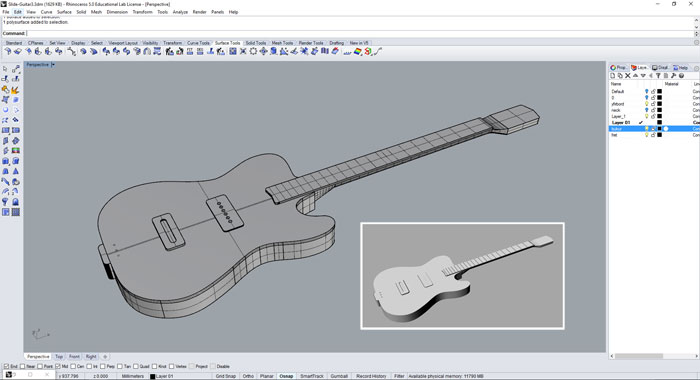Toggle the End osnap checkbox

coord(6,367)
